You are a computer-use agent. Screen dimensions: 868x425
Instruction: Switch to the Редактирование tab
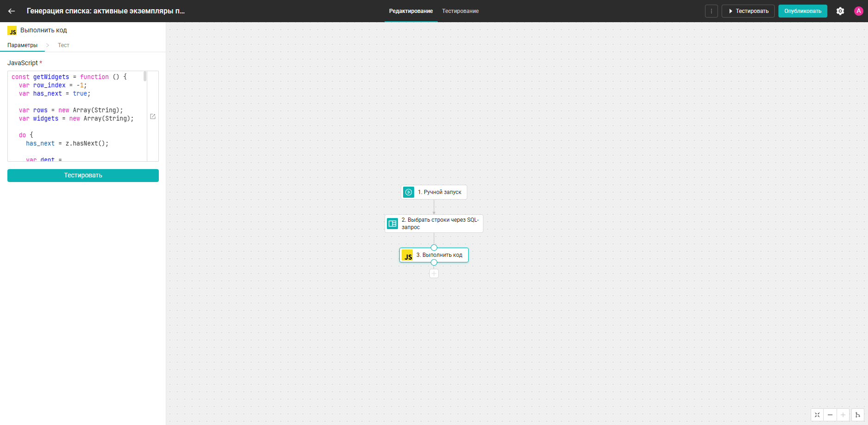click(x=411, y=11)
